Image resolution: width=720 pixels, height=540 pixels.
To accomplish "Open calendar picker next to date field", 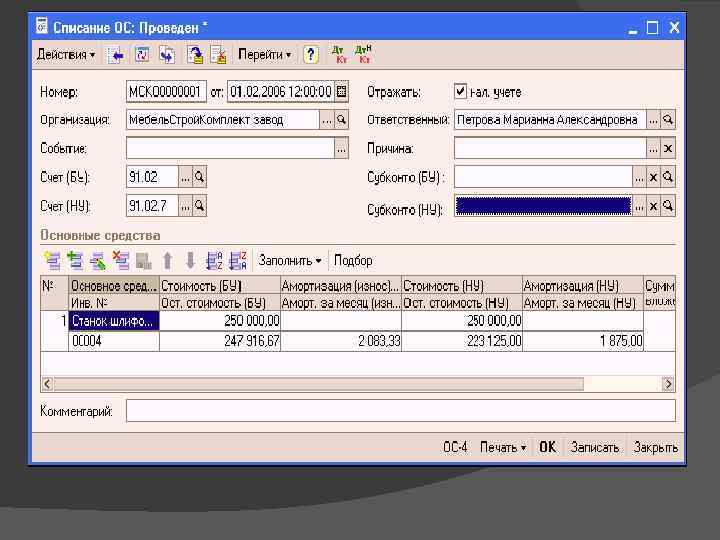I will (341, 91).
